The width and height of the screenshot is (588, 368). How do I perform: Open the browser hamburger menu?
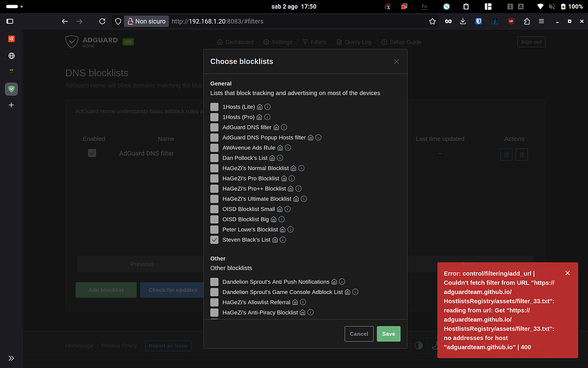[x=541, y=21]
